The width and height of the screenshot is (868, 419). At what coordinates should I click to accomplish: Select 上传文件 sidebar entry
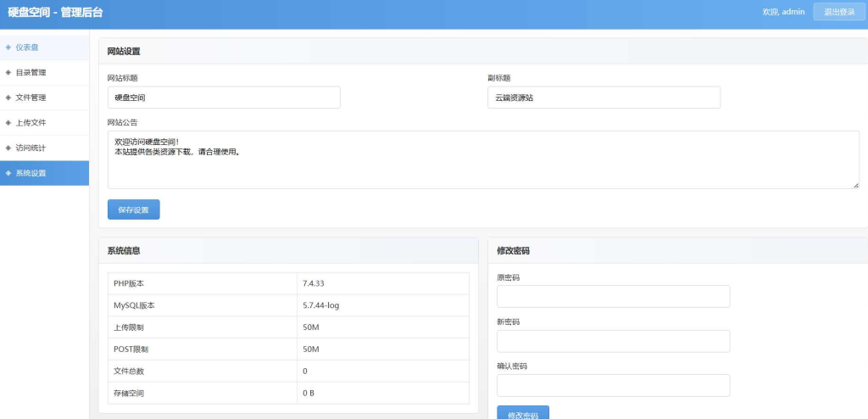(44, 122)
